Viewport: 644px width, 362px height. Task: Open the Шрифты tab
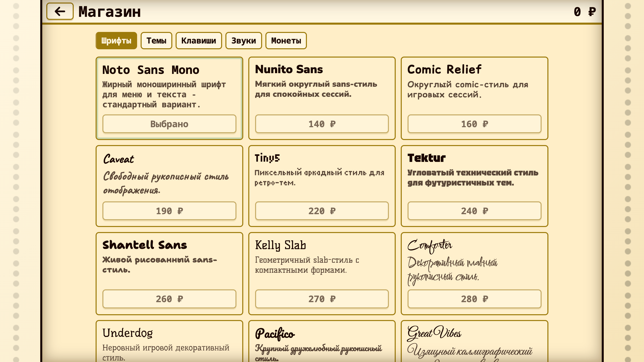click(116, 40)
